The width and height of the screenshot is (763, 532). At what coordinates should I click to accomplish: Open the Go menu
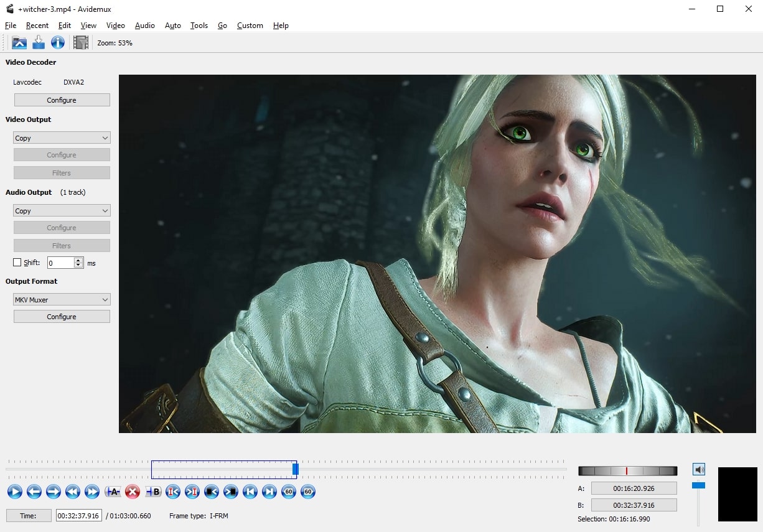click(x=222, y=26)
